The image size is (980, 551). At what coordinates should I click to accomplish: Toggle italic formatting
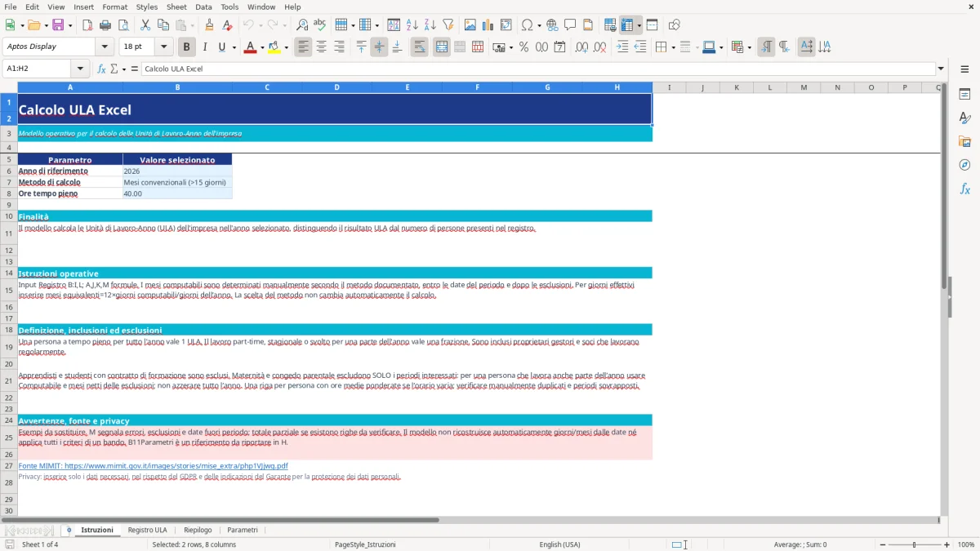point(205,47)
